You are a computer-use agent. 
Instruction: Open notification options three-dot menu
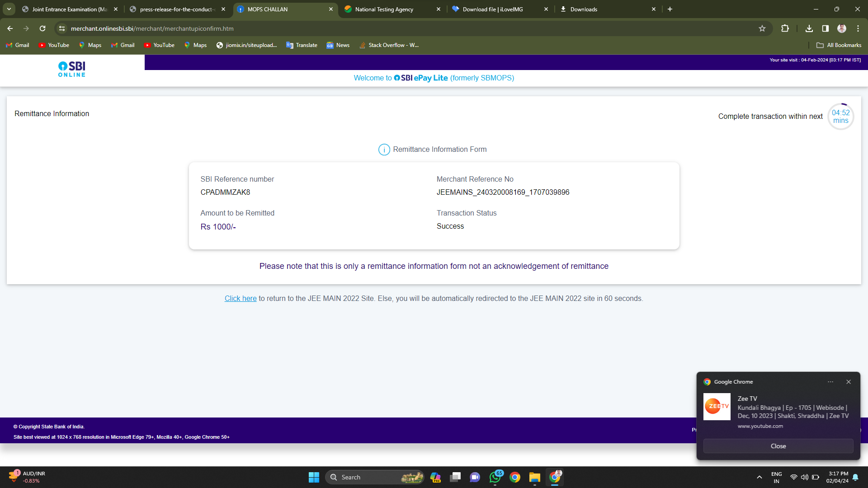[x=830, y=382]
